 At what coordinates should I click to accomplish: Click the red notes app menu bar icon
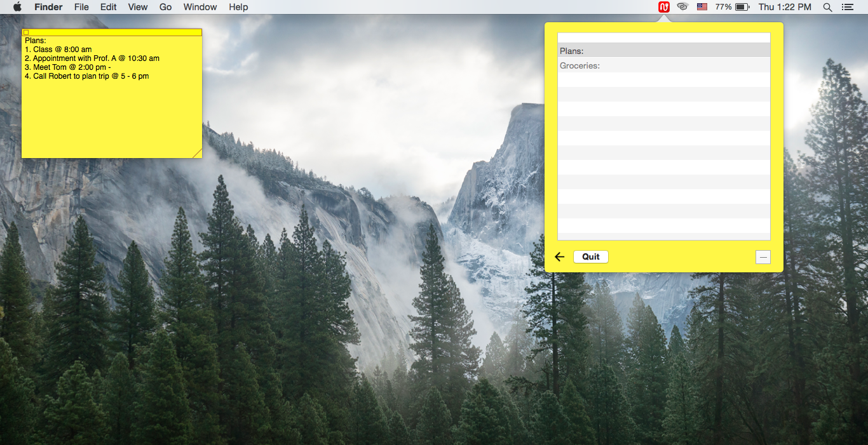664,7
